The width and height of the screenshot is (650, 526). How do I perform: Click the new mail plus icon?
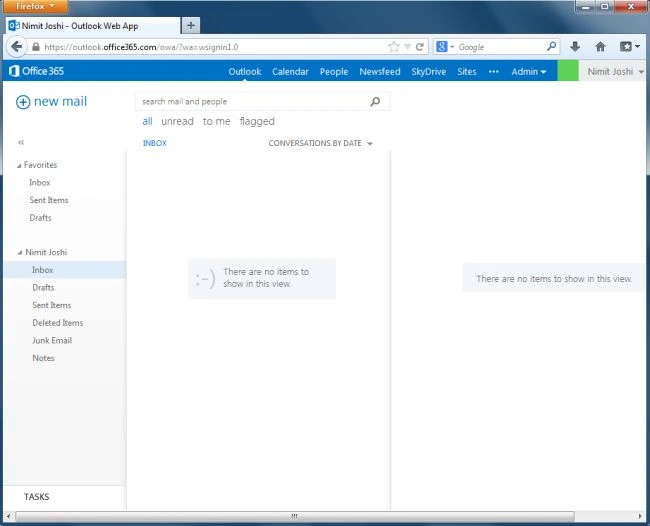pos(23,102)
